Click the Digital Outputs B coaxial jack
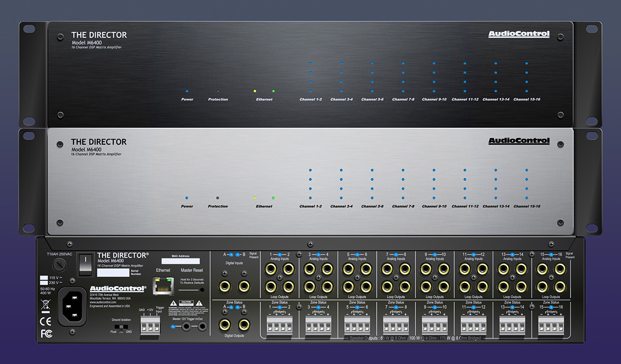621x364 pixels. 244,325
